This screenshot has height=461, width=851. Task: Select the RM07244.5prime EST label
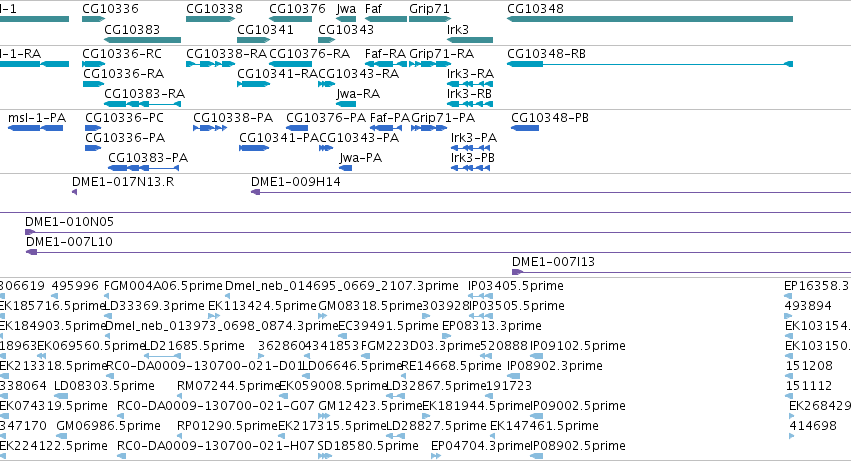228,386
